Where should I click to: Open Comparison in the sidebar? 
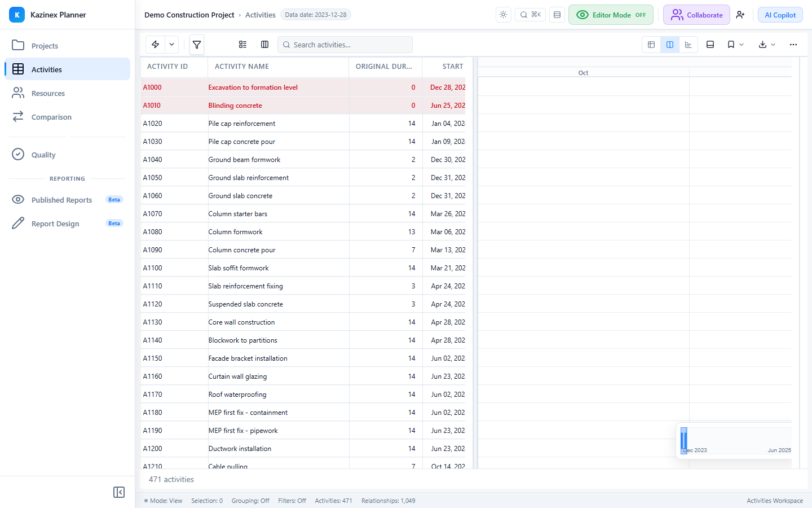[x=68, y=117]
